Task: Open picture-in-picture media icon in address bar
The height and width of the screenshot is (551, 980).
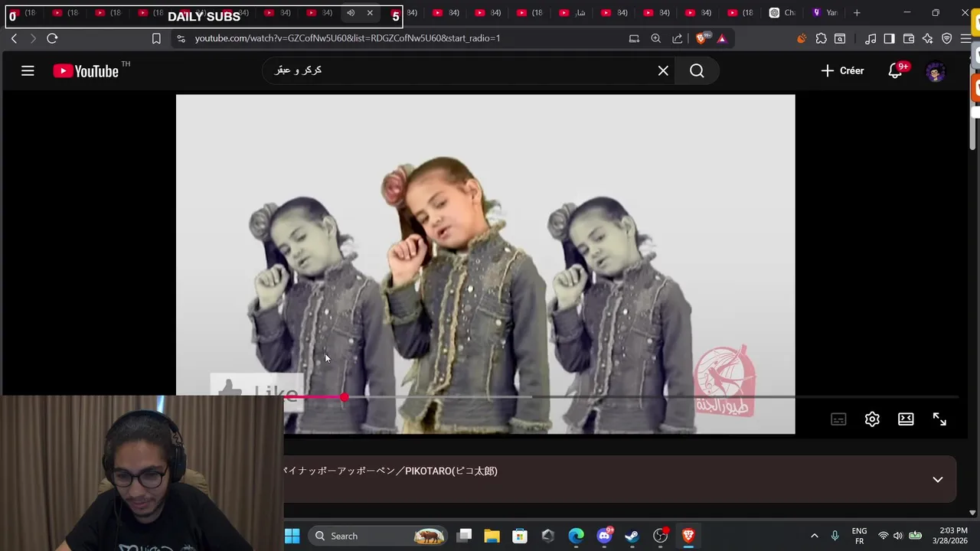Action: [634, 38]
